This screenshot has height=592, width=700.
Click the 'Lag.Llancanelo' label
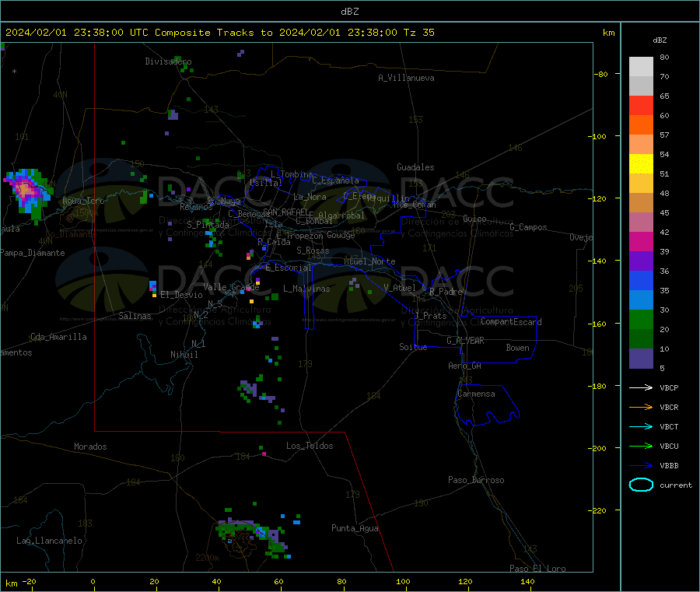click(49, 541)
